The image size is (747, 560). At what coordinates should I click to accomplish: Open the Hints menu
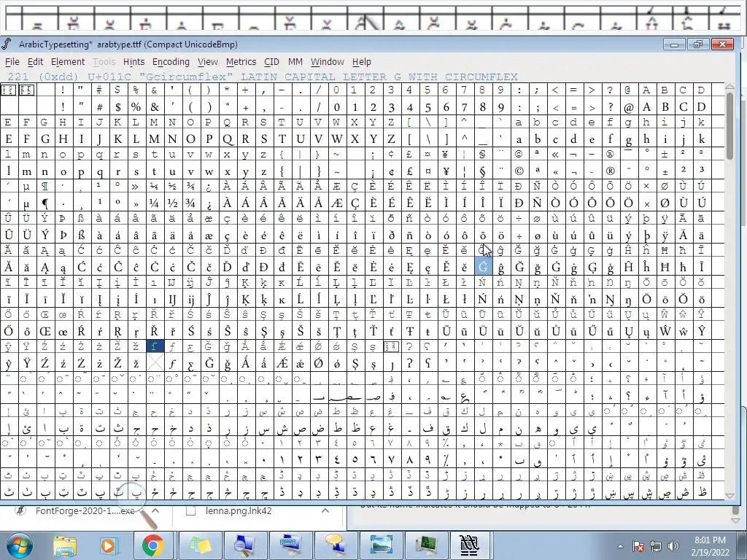[x=134, y=62]
